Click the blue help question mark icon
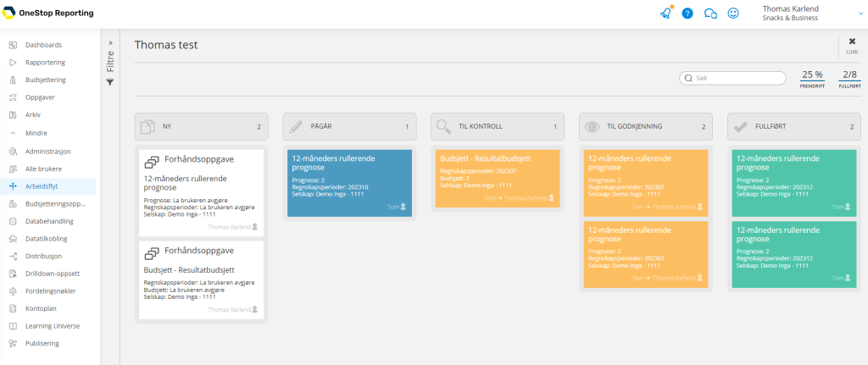This screenshot has width=868, height=365. click(x=687, y=14)
